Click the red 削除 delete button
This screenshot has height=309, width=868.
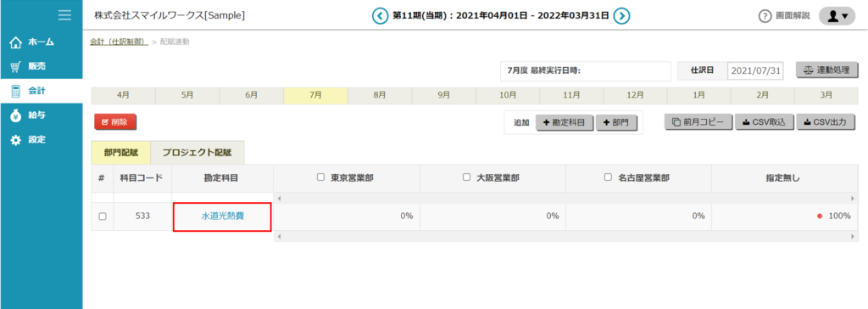tap(115, 122)
